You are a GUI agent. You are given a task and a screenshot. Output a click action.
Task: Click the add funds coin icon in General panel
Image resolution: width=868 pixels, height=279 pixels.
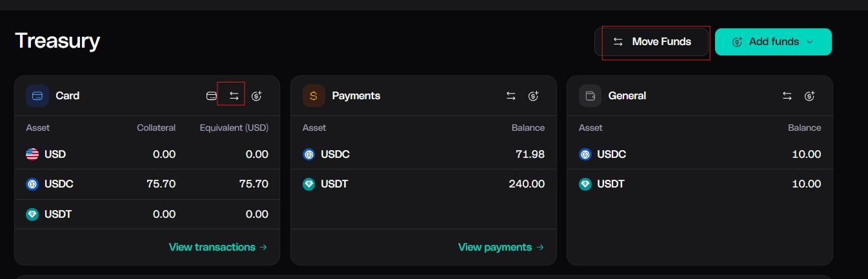(809, 96)
